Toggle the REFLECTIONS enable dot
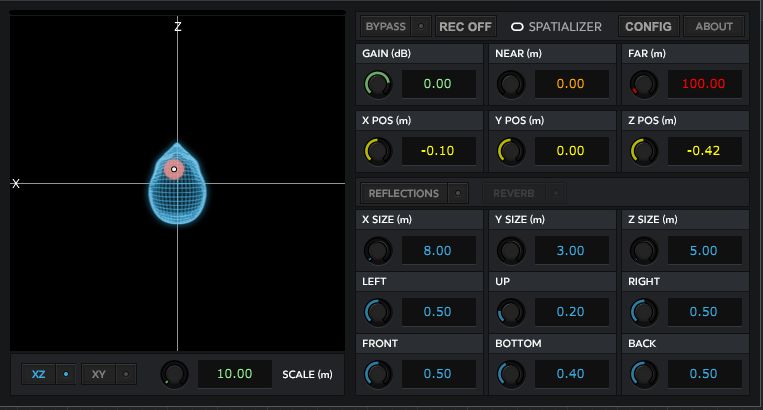Viewport: 763px width, 410px height. tap(458, 193)
